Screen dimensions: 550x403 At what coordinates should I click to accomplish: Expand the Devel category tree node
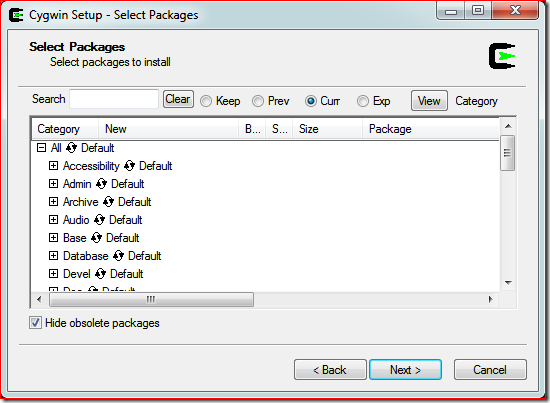53,274
